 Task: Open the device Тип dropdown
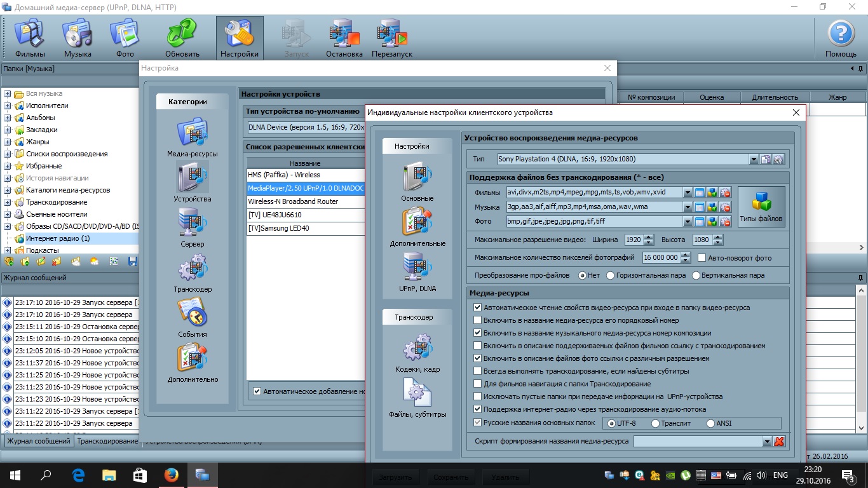coord(754,159)
